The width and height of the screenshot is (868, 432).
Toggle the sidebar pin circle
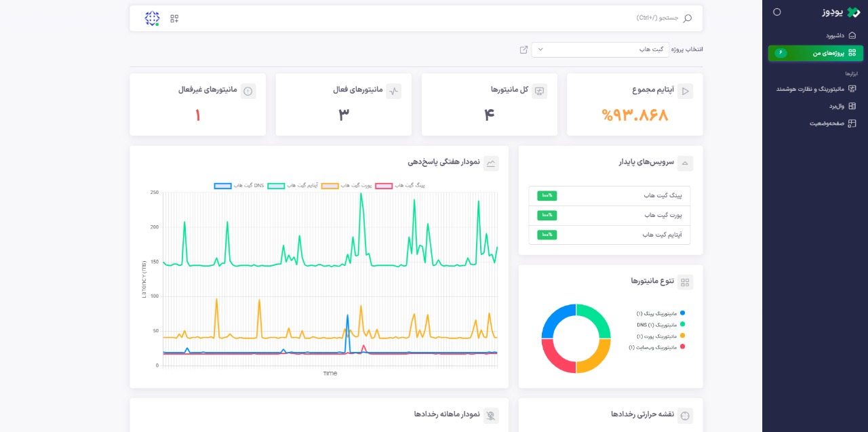pyautogui.click(x=777, y=12)
